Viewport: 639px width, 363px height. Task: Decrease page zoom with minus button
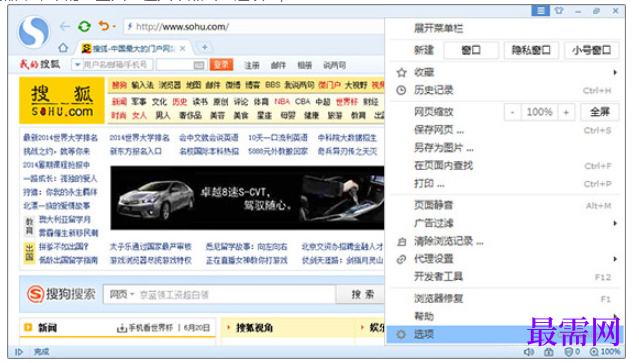tap(513, 112)
